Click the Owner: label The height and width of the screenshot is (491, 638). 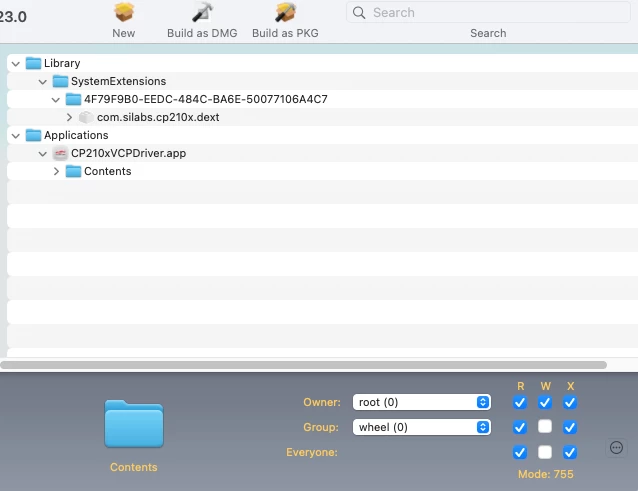[322, 402]
